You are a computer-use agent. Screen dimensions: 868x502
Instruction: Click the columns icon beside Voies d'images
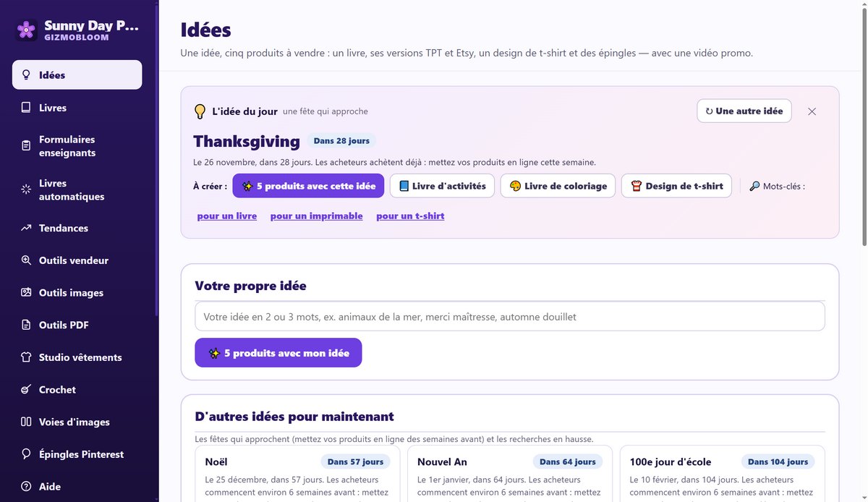pyautogui.click(x=26, y=422)
